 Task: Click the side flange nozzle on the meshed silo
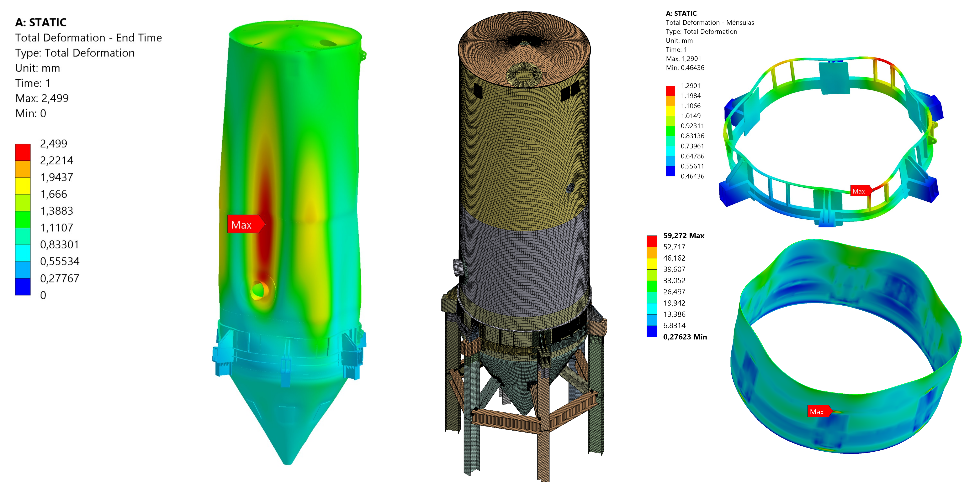coord(458,267)
